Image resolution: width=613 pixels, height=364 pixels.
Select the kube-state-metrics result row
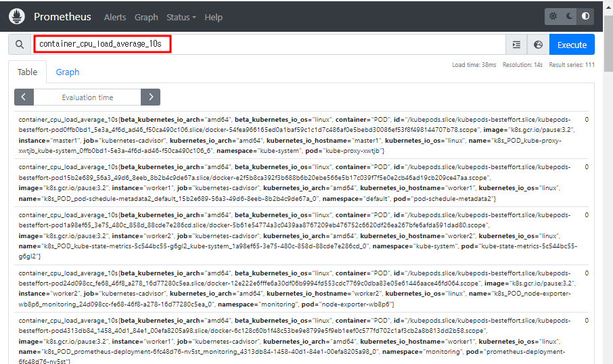tap(301, 235)
